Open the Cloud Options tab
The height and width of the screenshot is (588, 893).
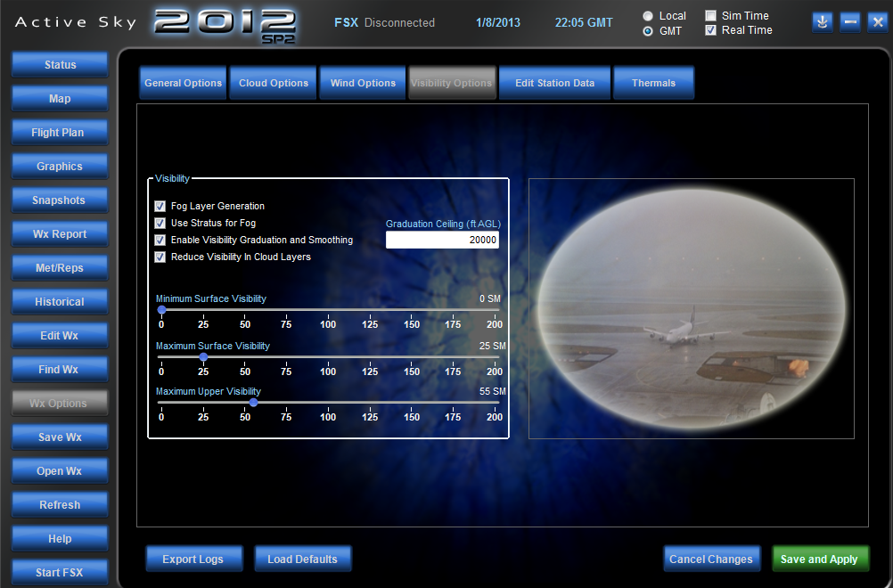pos(274,83)
